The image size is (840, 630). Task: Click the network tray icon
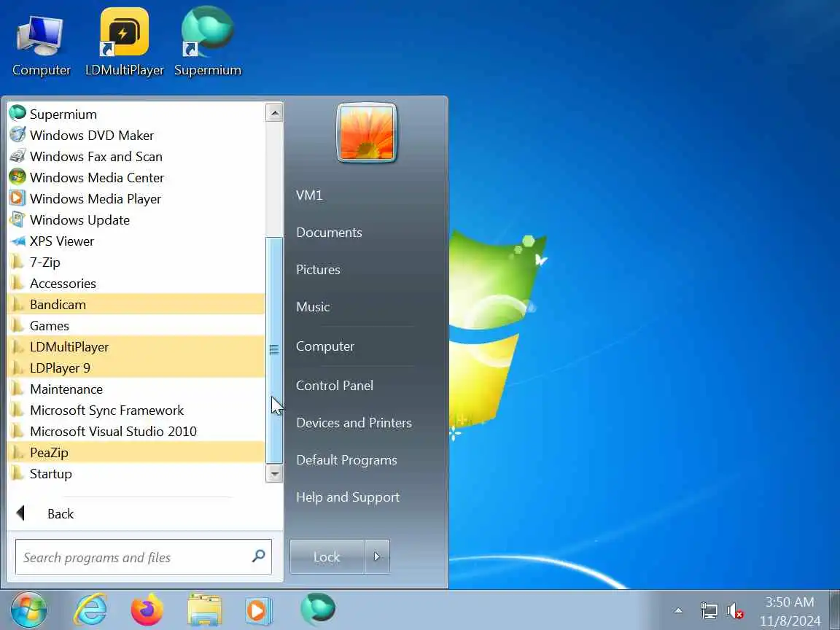709,611
